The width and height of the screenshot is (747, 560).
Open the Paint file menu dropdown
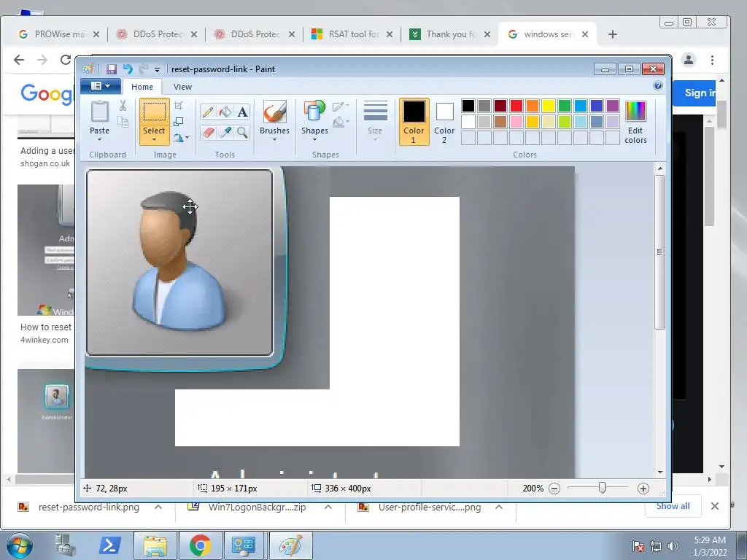coord(101,86)
